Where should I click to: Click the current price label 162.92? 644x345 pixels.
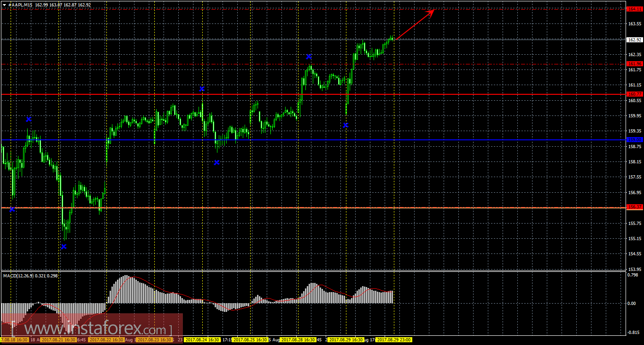(x=634, y=40)
